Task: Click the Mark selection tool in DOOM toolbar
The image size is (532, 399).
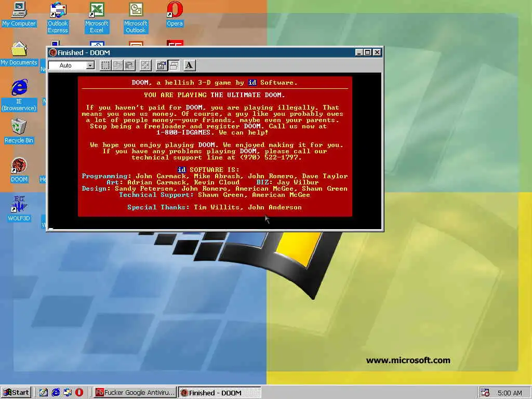Action: click(x=105, y=65)
